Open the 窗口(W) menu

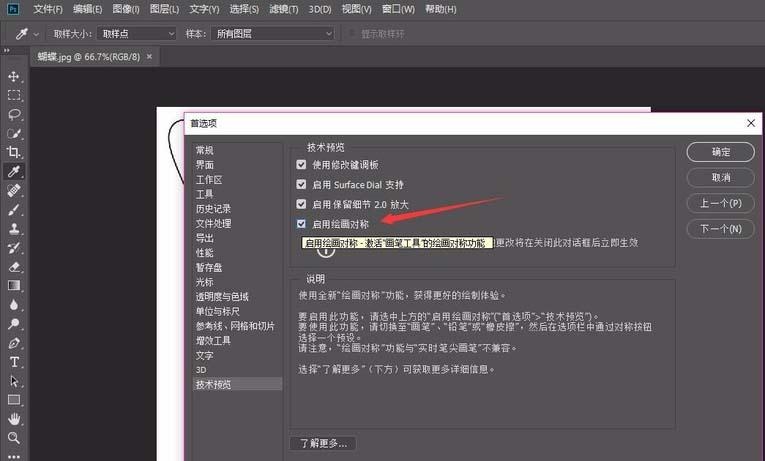(x=398, y=9)
